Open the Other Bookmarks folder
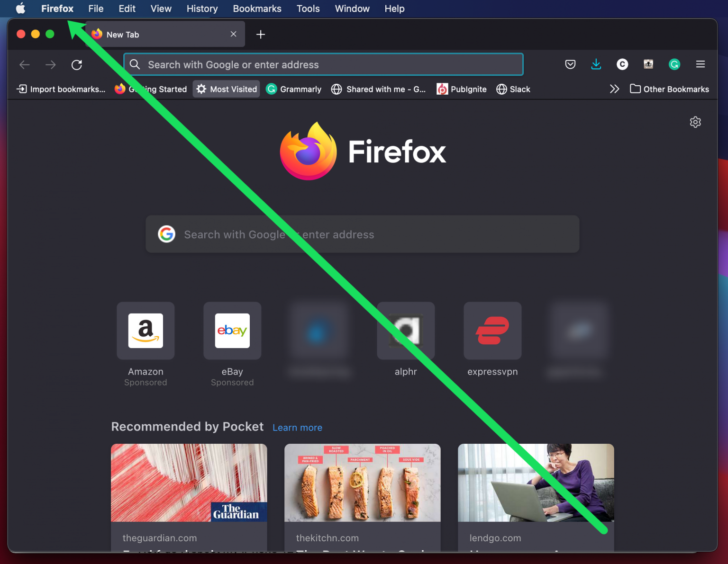 [x=669, y=89]
